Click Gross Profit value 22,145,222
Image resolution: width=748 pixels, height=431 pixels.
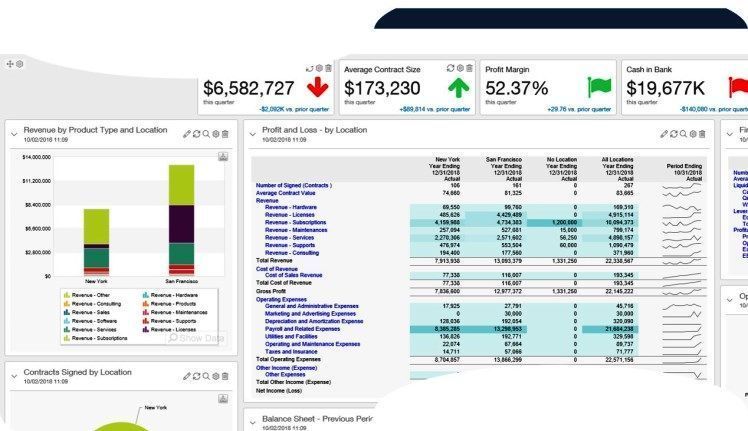click(619, 291)
